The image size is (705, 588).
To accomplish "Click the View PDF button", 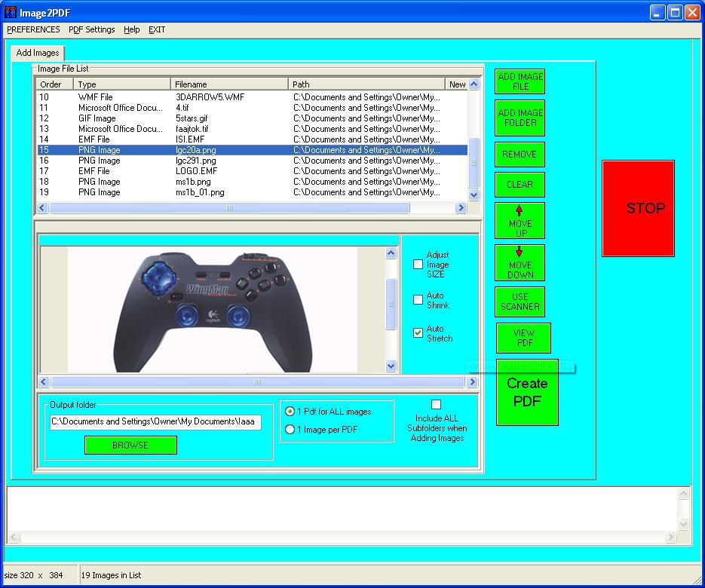I will click(x=523, y=338).
